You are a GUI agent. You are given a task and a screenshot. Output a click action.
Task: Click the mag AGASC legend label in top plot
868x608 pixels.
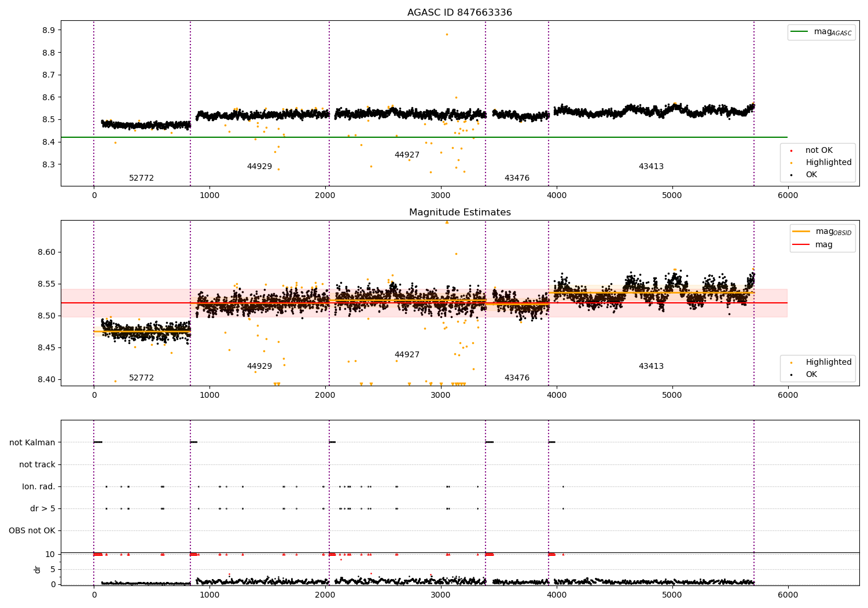click(x=833, y=32)
